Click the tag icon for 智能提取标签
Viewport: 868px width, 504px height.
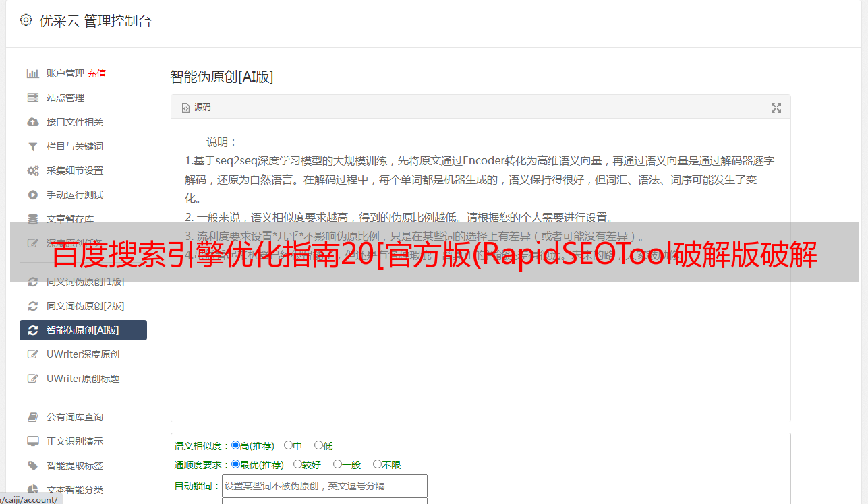pyautogui.click(x=32, y=466)
